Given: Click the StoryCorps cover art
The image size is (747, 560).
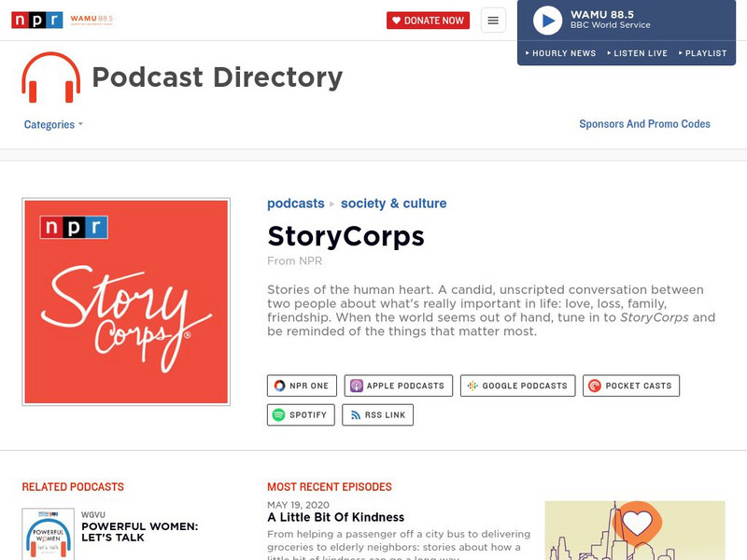Looking at the screenshot, I should click(126, 301).
